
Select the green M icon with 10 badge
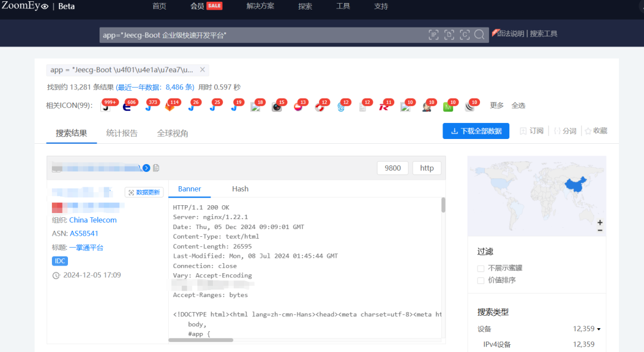click(x=448, y=107)
